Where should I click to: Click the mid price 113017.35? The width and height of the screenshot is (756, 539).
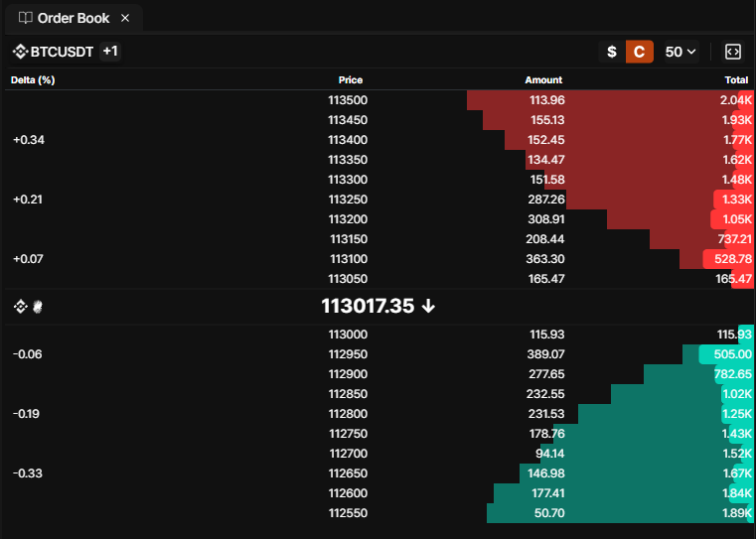367,307
